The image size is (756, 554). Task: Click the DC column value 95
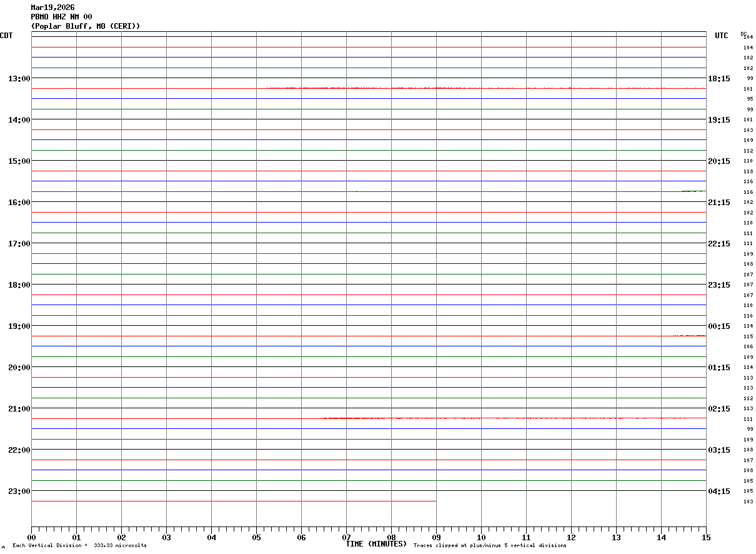pos(750,99)
